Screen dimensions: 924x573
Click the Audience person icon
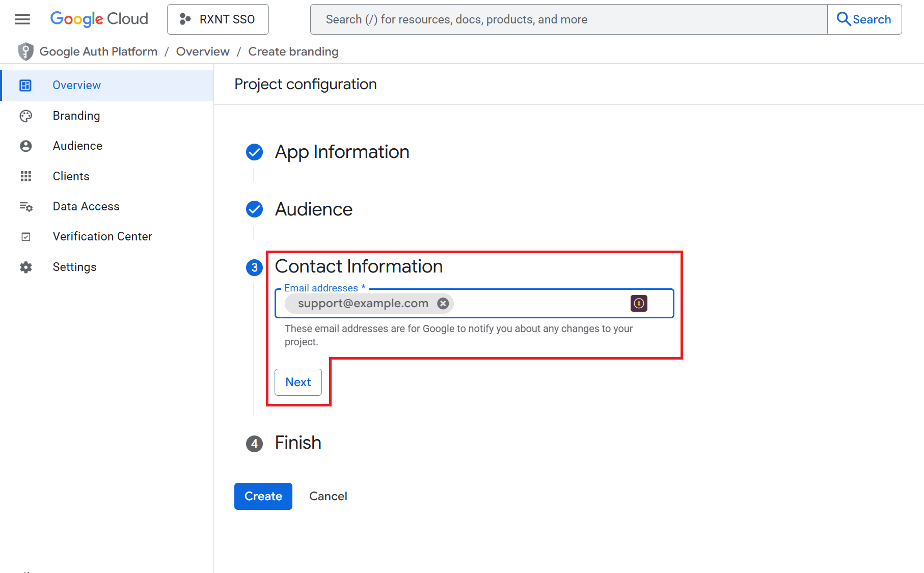(25, 146)
